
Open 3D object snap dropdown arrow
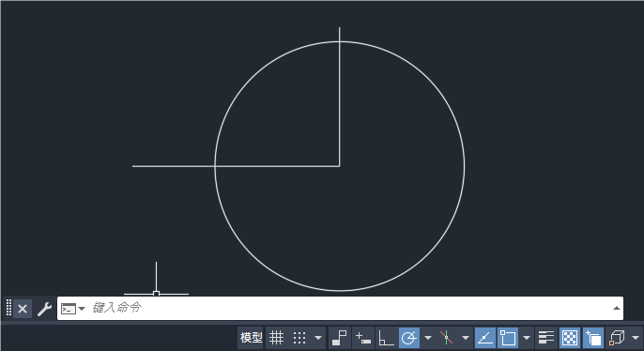coord(636,338)
